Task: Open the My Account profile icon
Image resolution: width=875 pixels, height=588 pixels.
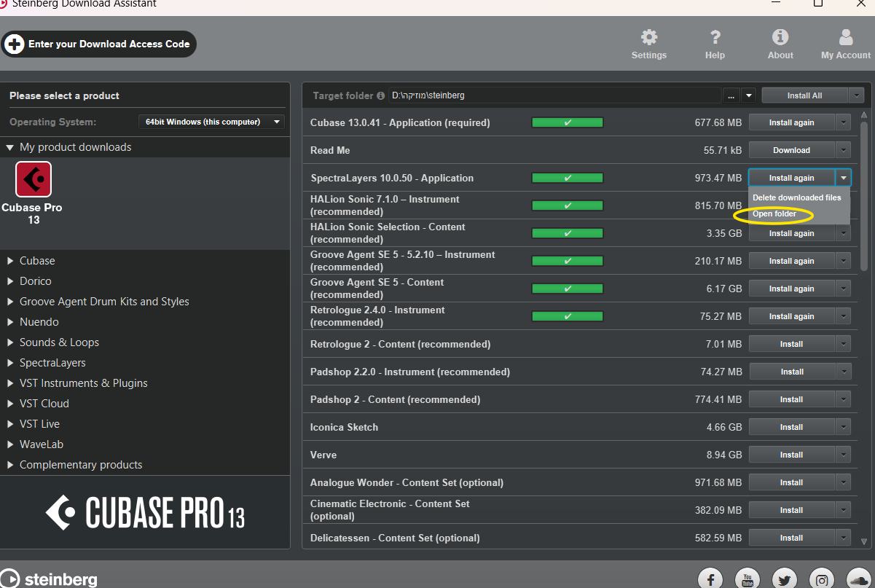Action: (x=845, y=37)
